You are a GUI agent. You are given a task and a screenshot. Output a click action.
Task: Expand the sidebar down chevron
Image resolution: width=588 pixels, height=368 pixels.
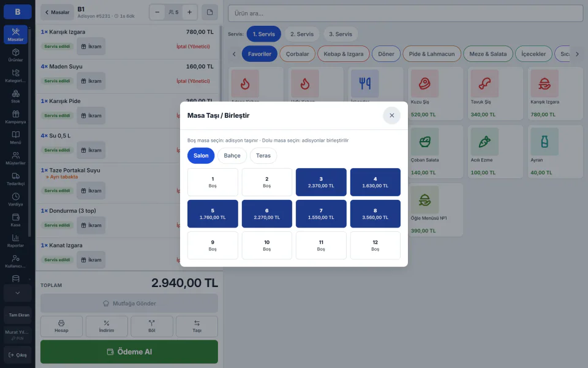(x=18, y=293)
